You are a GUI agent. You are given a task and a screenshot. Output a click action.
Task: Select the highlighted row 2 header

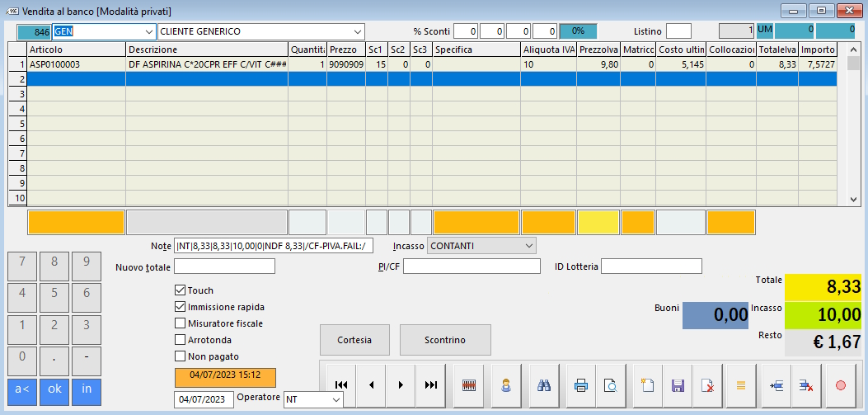(17, 79)
